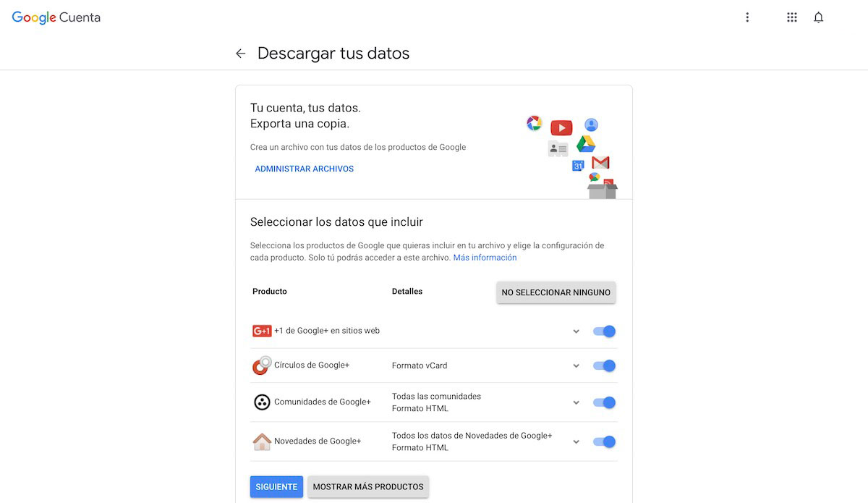Click the Novedades de Google+ label

(318, 441)
